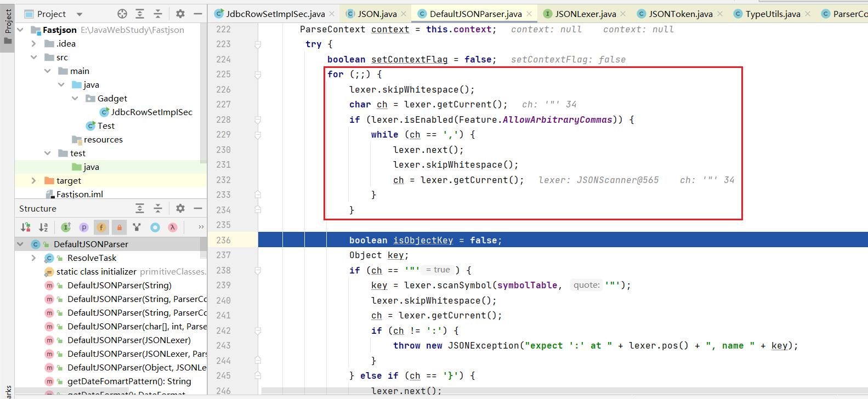Click scanSymbol call on line 239
The width and height of the screenshot is (868, 399).
point(464,285)
